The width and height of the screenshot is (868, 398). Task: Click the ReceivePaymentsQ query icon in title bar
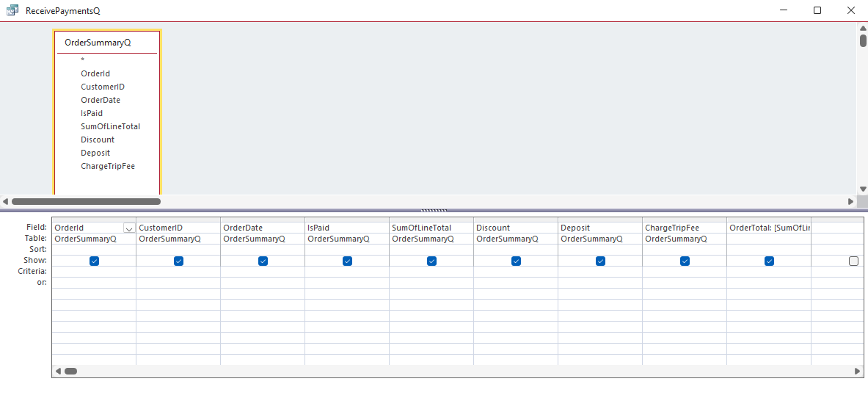point(12,11)
